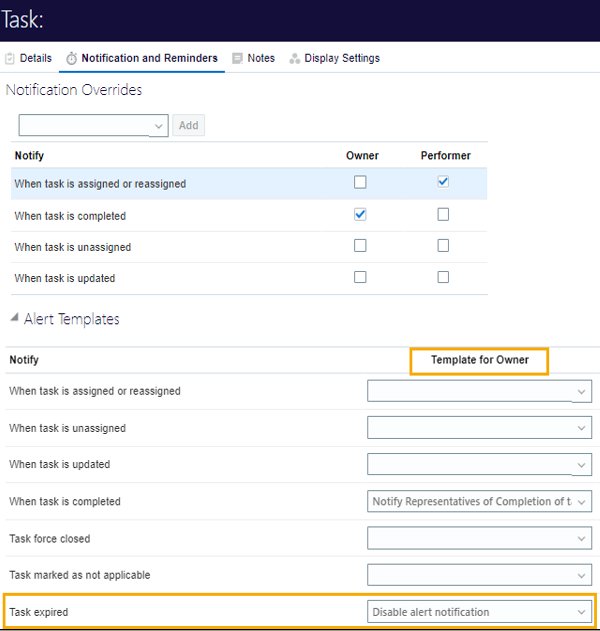Collapse the Alert Templates section
Image resolution: width=600 pixels, height=631 pixels.
(x=15, y=318)
